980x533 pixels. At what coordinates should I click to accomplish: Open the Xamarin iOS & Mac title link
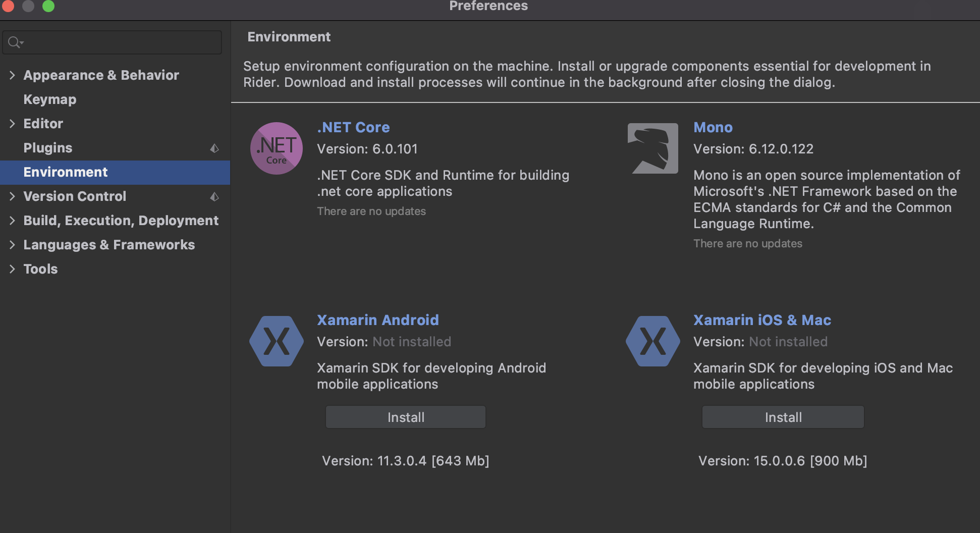tap(762, 320)
